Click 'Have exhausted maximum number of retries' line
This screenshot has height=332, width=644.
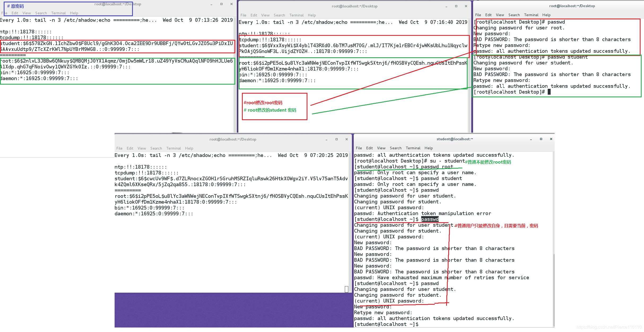442,278
